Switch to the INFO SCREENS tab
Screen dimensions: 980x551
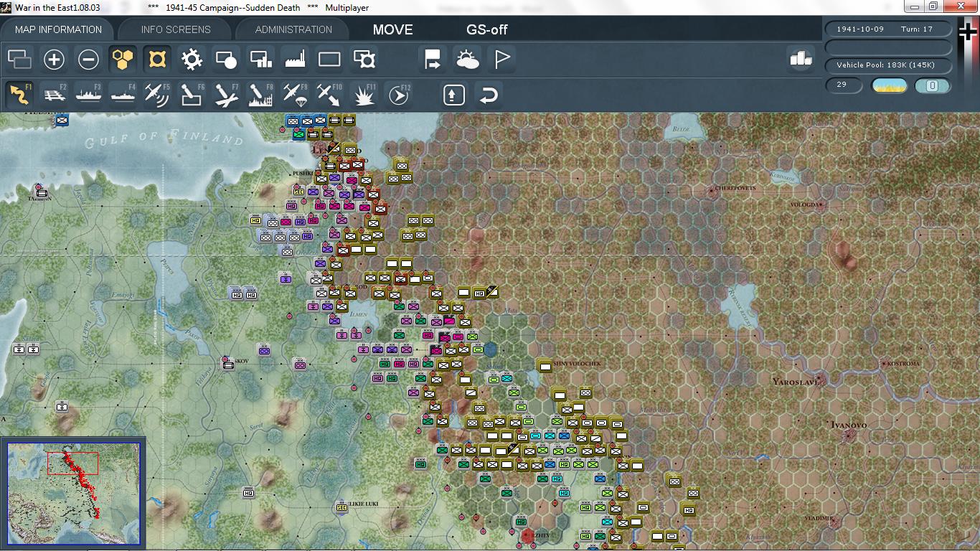pos(176,29)
